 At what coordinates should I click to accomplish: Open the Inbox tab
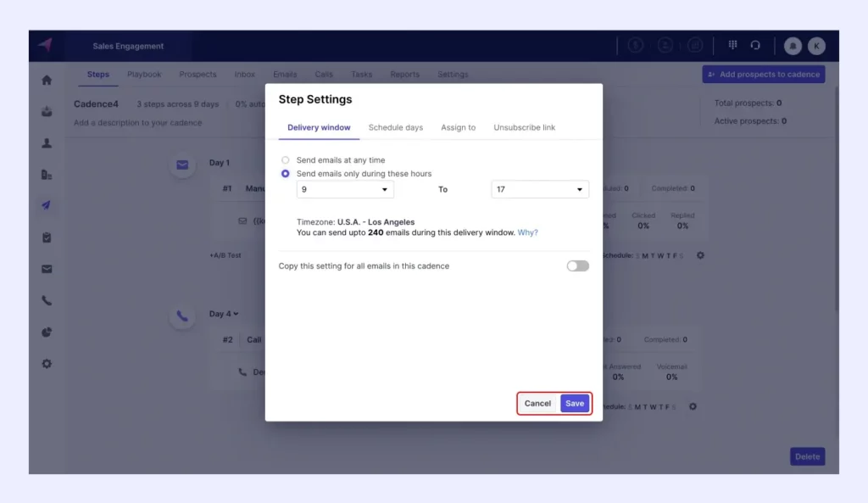click(245, 75)
